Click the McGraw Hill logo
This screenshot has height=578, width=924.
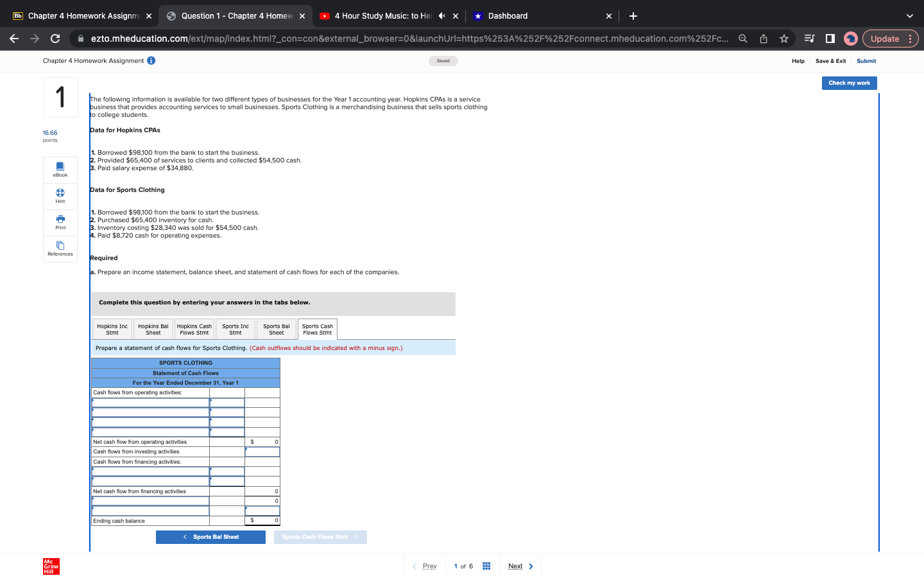click(51, 566)
